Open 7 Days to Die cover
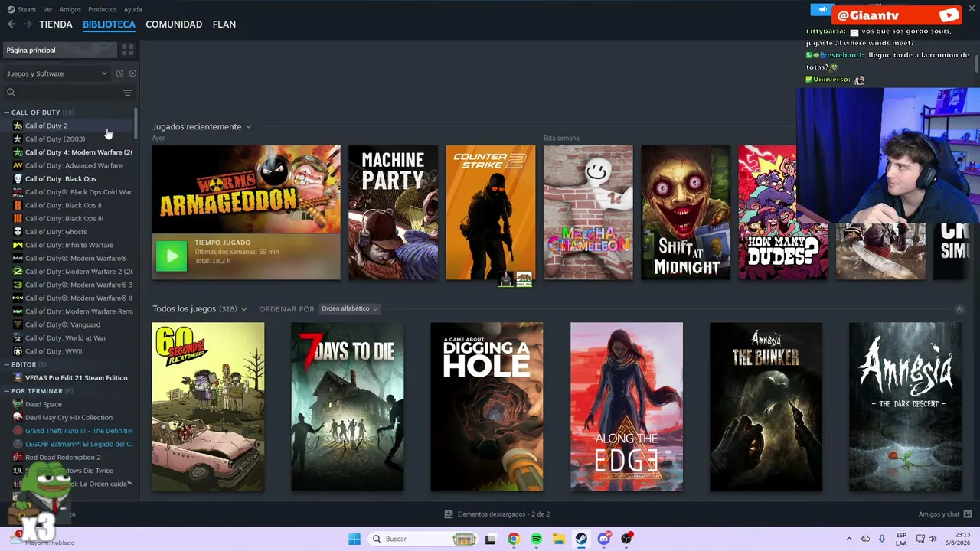Viewport: 980px width, 551px height. [x=347, y=406]
